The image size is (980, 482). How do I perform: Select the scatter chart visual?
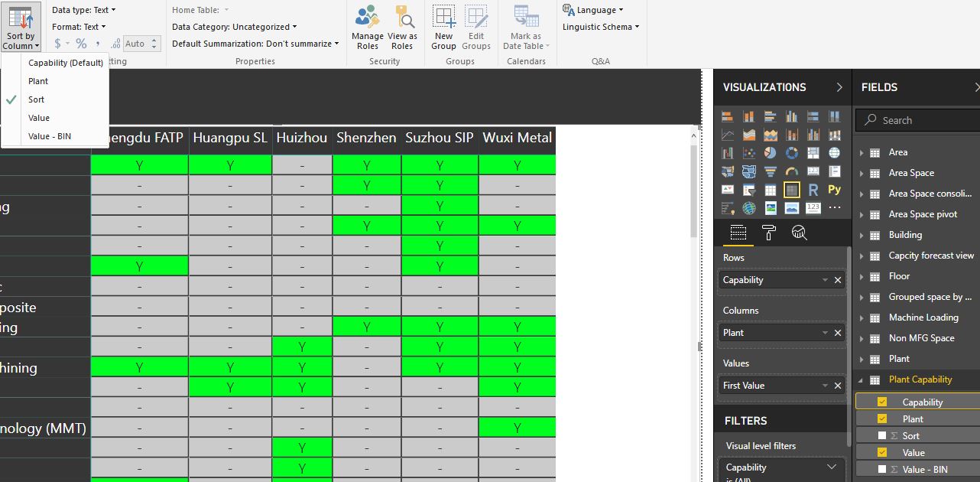749,153
